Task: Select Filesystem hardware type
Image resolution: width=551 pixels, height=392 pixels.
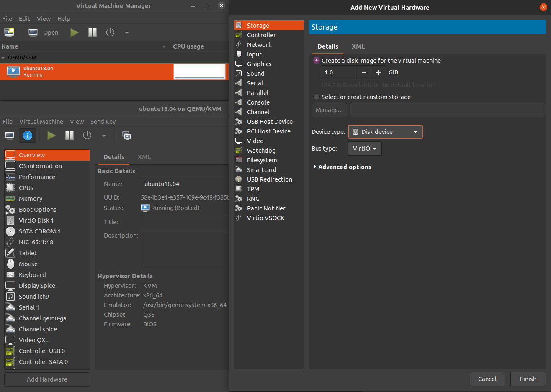Action: coord(269,160)
